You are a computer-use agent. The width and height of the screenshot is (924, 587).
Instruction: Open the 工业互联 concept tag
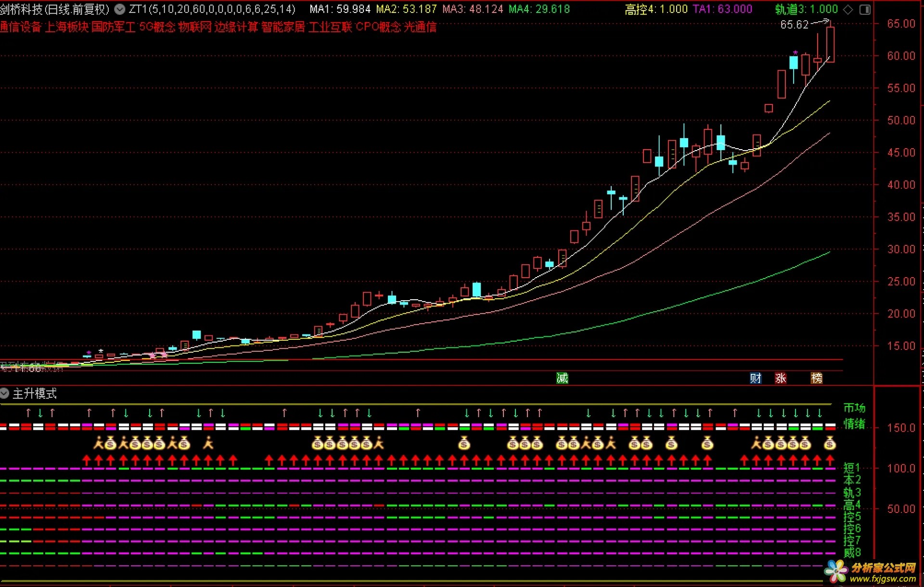coord(330,27)
